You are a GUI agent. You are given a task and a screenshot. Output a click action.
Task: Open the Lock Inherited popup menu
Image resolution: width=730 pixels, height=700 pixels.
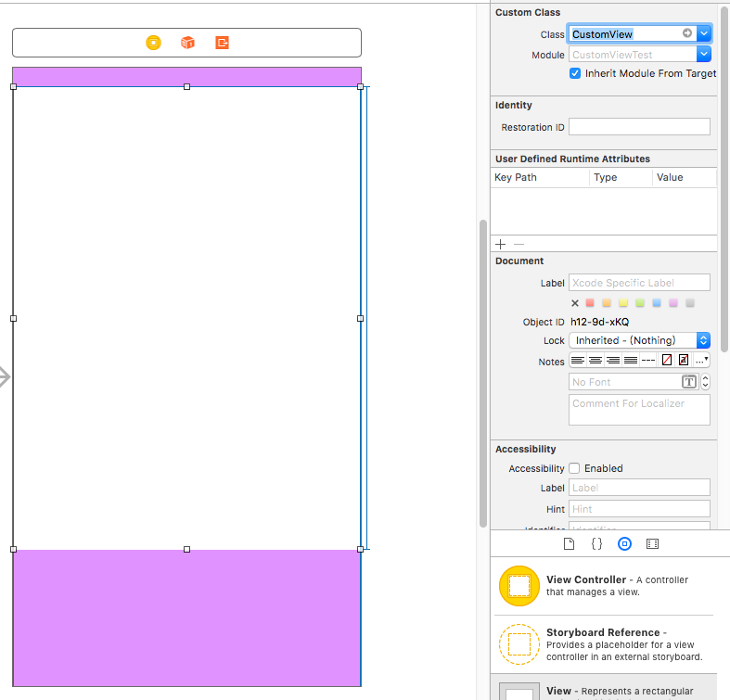(x=639, y=340)
